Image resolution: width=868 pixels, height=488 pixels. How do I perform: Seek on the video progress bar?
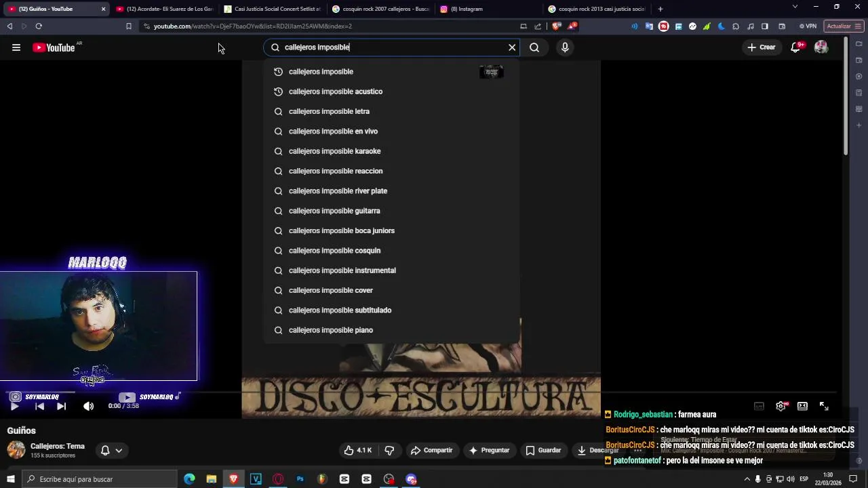pos(420,392)
